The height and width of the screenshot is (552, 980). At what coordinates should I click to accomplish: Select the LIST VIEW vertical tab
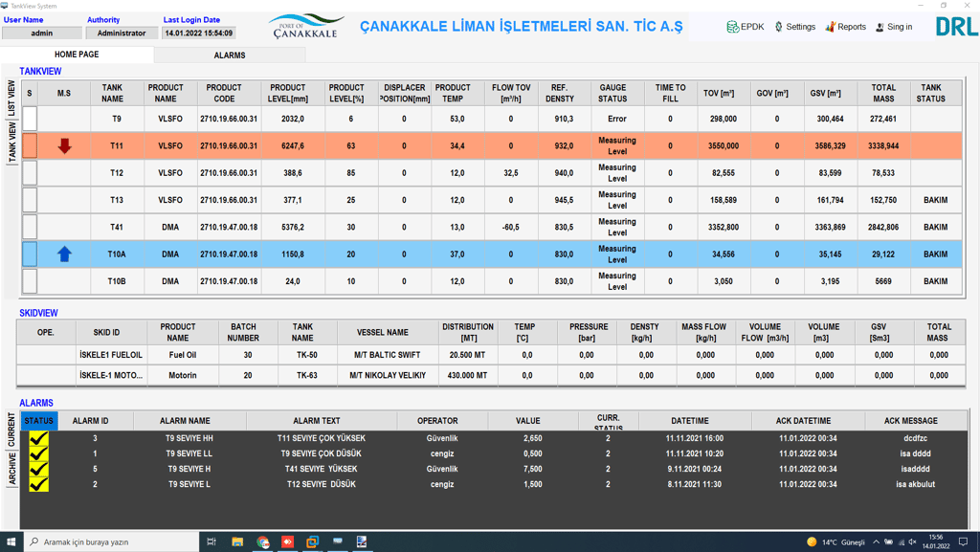pyautogui.click(x=11, y=98)
